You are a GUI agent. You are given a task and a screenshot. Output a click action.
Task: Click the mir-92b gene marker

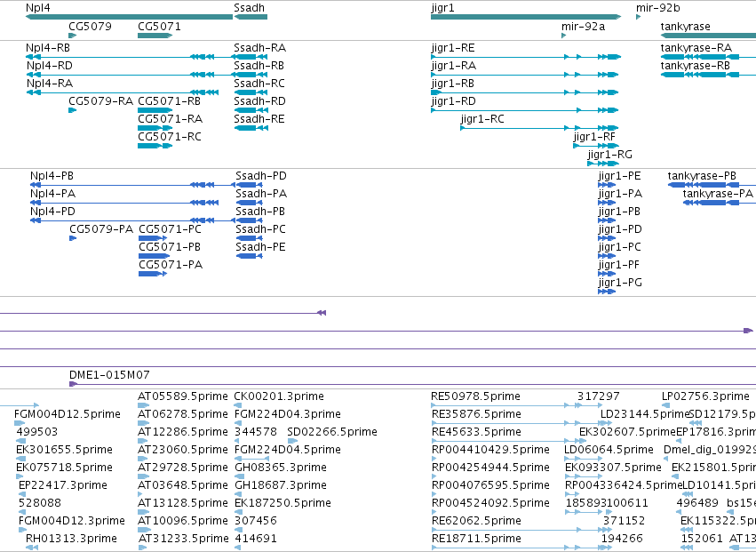coord(639,17)
